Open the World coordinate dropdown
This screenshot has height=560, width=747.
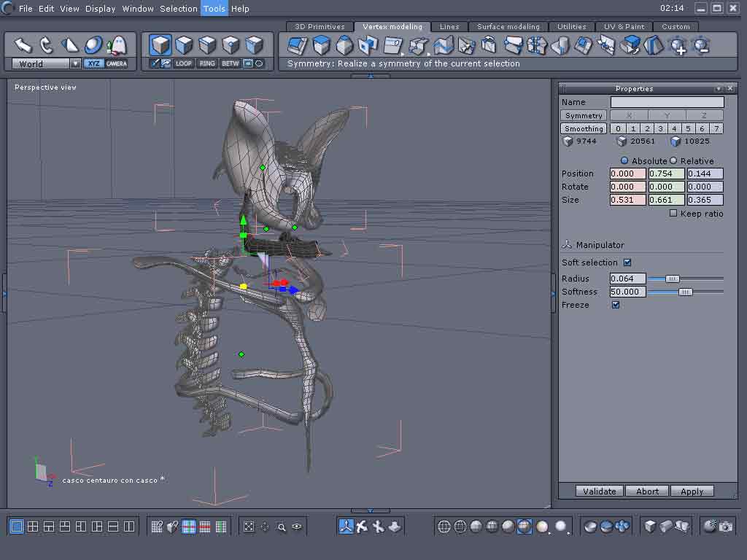click(75, 63)
